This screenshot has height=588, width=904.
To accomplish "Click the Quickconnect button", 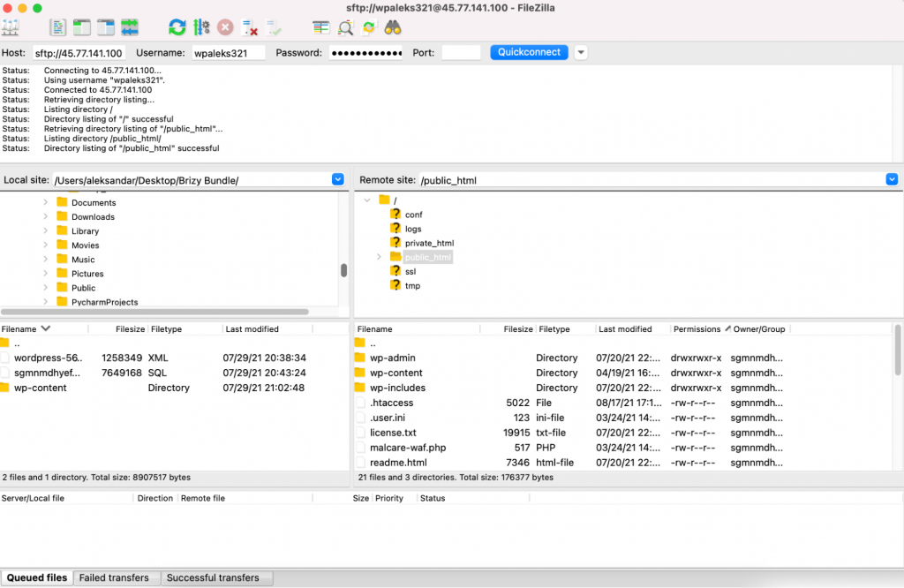I will (529, 52).
